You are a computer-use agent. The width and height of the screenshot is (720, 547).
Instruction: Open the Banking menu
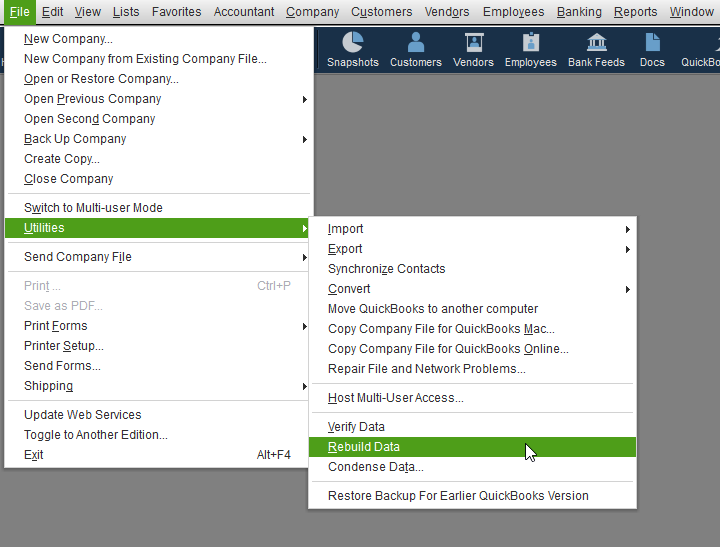tap(579, 11)
